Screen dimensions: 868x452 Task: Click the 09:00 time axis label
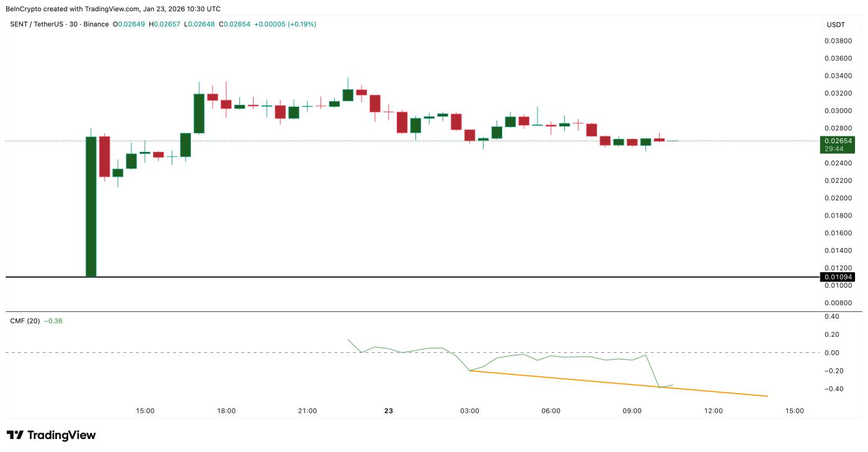tap(632, 410)
